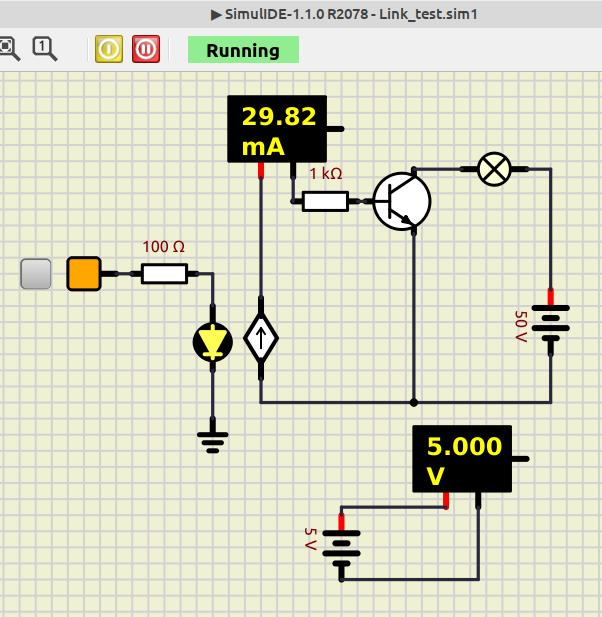Select the 100 Ω resistor
Screen dimensions: 602x617
(164, 273)
